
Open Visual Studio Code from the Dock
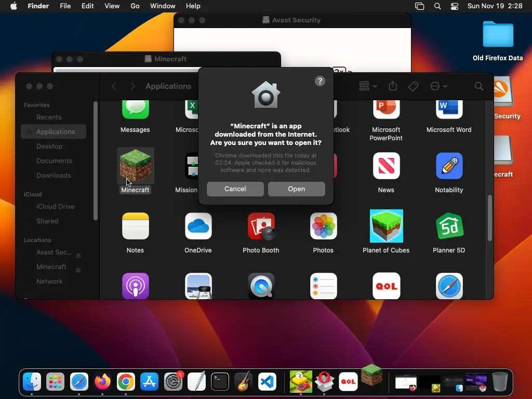tap(267, 382)
